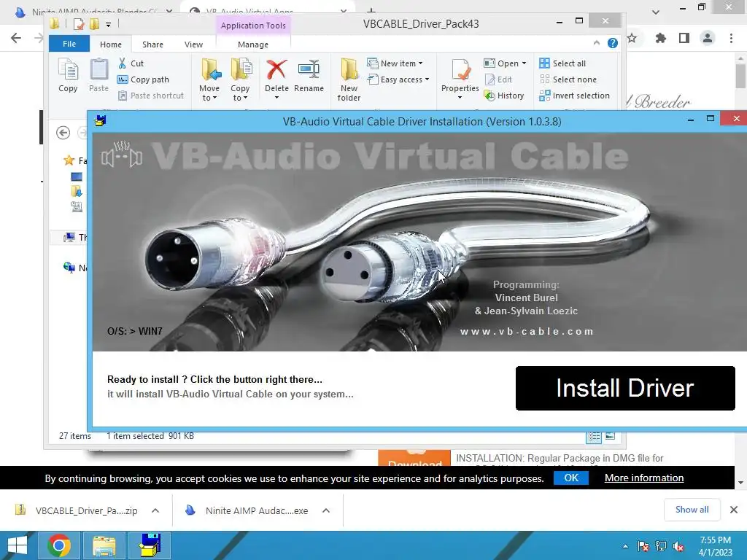The image size is (747, 560).
Task: Collapse the Explorer ribbon with the chevron
Action: click(597, 43)
